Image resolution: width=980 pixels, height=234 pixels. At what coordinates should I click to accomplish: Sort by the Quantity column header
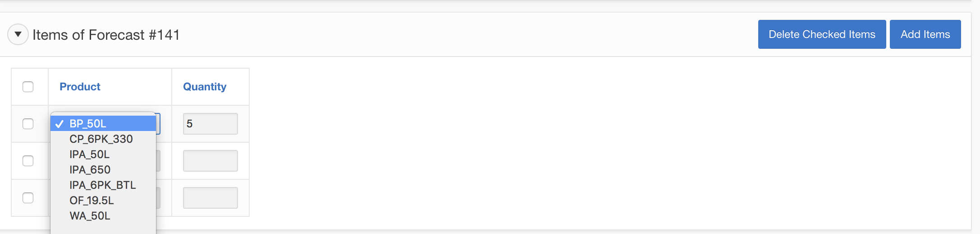point(204,87)
